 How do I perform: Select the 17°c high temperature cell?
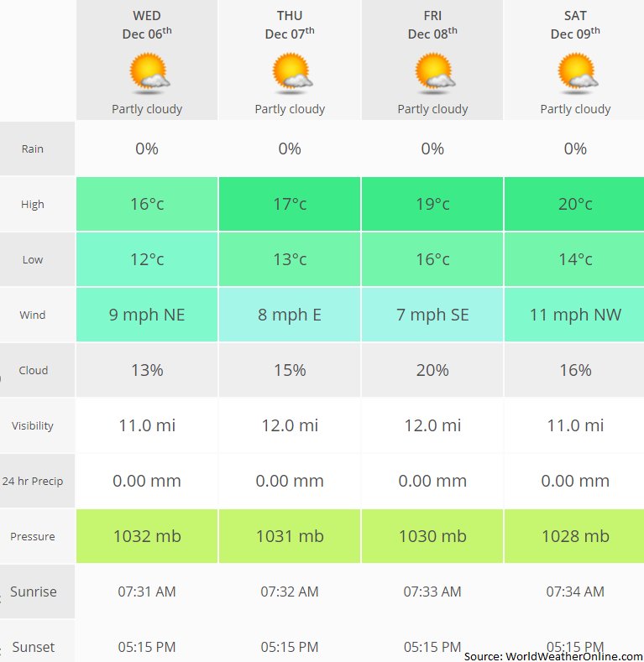pyautogui.click(x=290, y=204)
